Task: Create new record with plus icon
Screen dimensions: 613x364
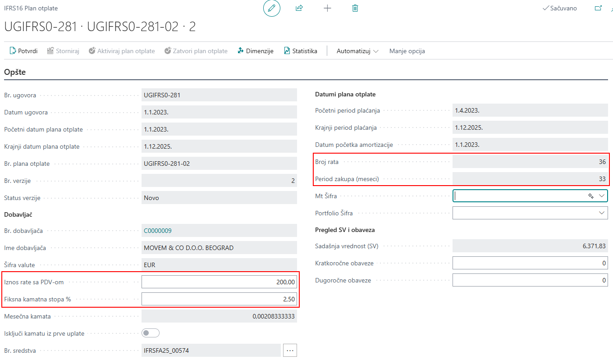Action: 327,8
